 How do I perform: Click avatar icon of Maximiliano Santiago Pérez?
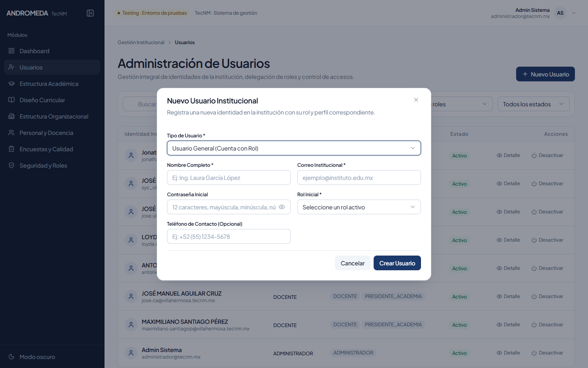click(x=131, y=325)
